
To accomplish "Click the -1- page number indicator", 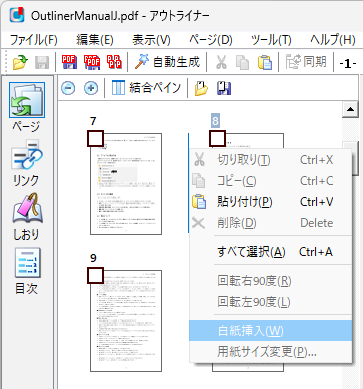I will [348, 63].
